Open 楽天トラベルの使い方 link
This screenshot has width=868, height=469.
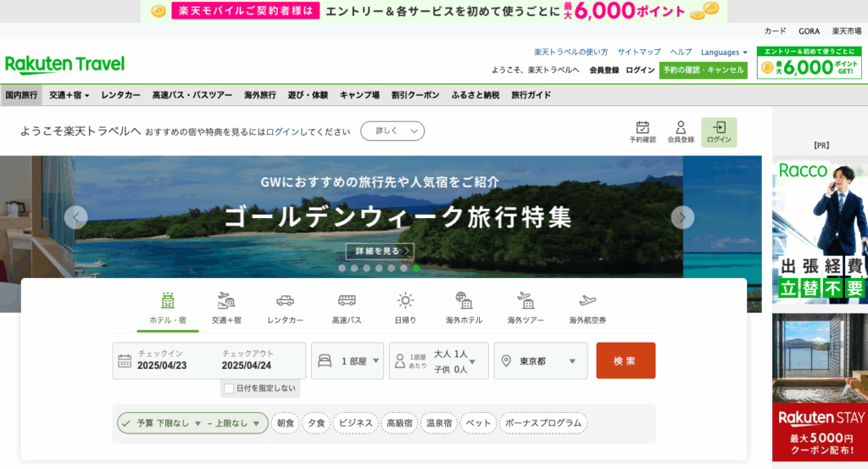point(570,52)
